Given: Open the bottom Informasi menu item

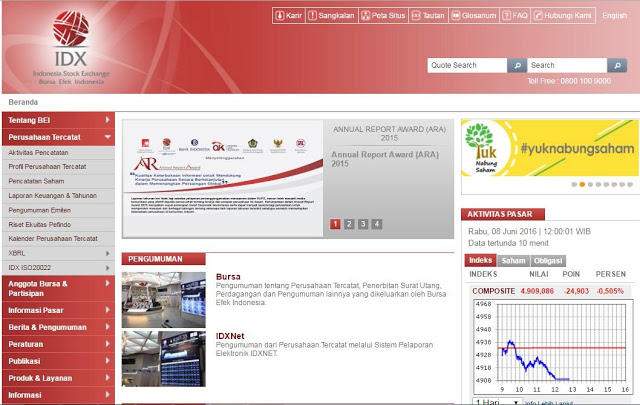Looking at the screenshot, I should point(58,395).
